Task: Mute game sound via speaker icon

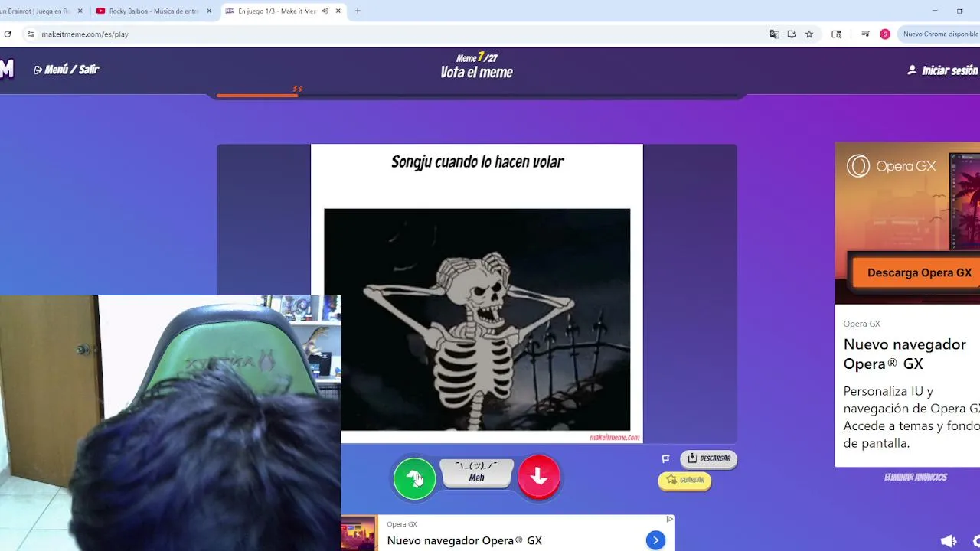Action: click(x=949, y=541)
